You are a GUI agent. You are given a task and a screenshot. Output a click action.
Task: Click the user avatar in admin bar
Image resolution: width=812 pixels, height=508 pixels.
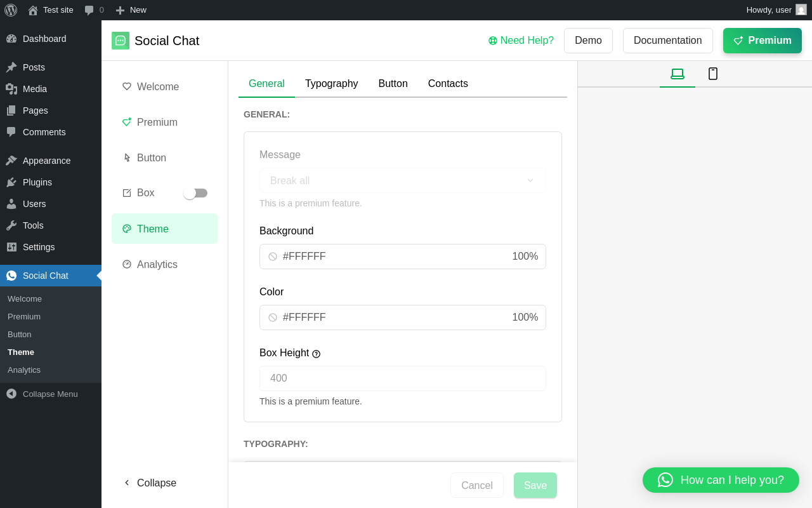tap(801, 10)
